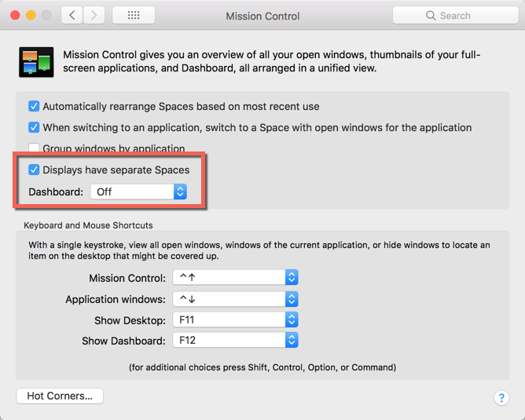Screen dimensions: 525x420
Task: Uncheck Displays have separate Spaces
Action: tap(34, 170)
